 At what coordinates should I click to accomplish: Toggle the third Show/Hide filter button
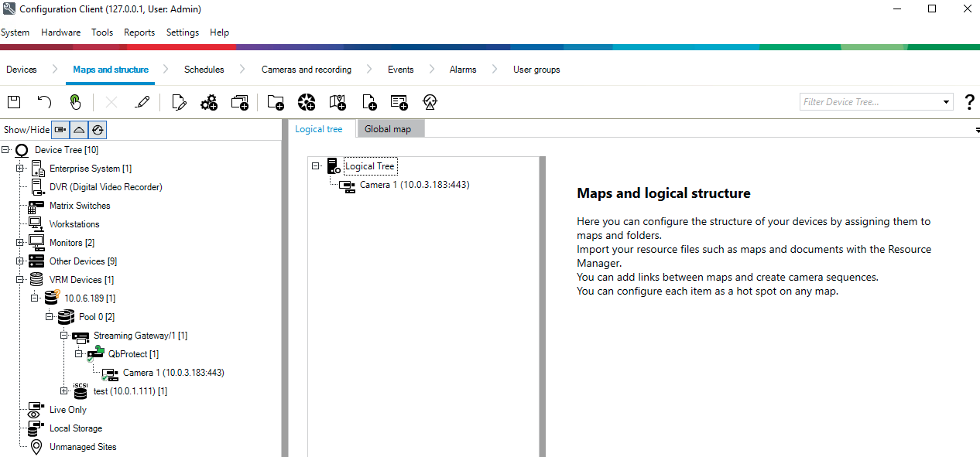tap(98, 130)
